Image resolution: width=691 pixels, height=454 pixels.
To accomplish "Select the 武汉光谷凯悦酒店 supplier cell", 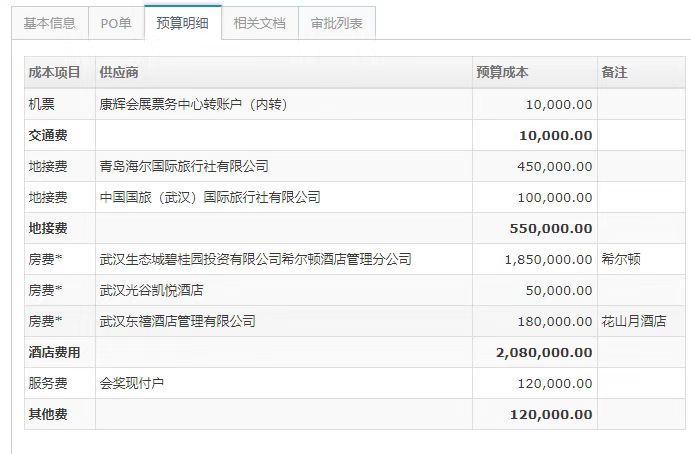I will point(156,290).
